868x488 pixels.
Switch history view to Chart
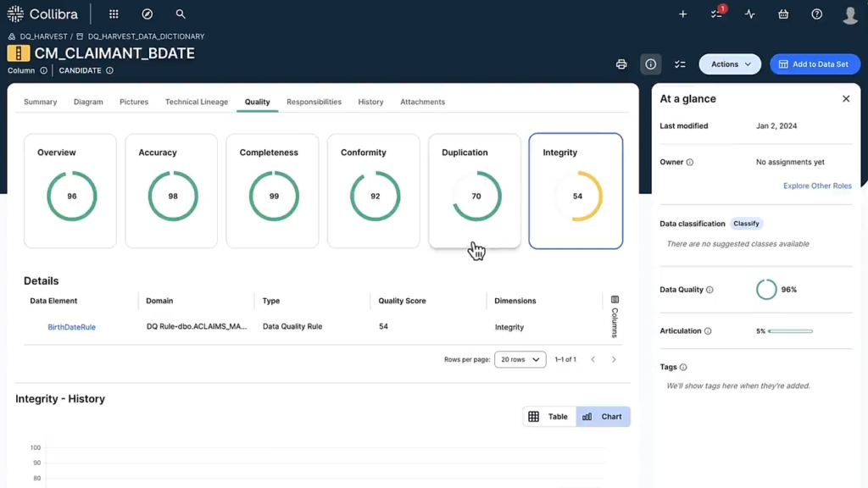tap(603, 417)
